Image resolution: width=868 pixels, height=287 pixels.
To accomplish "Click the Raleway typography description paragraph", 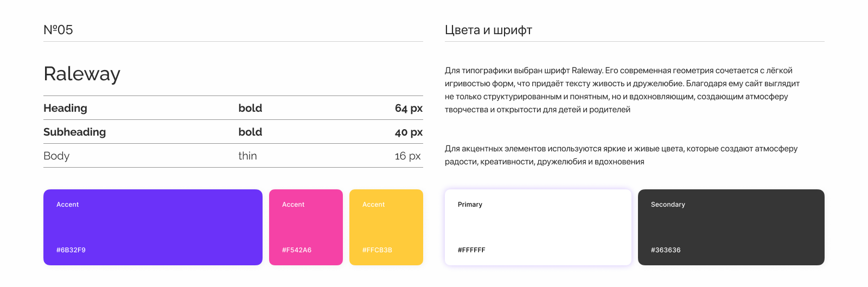I will [622, 90].
